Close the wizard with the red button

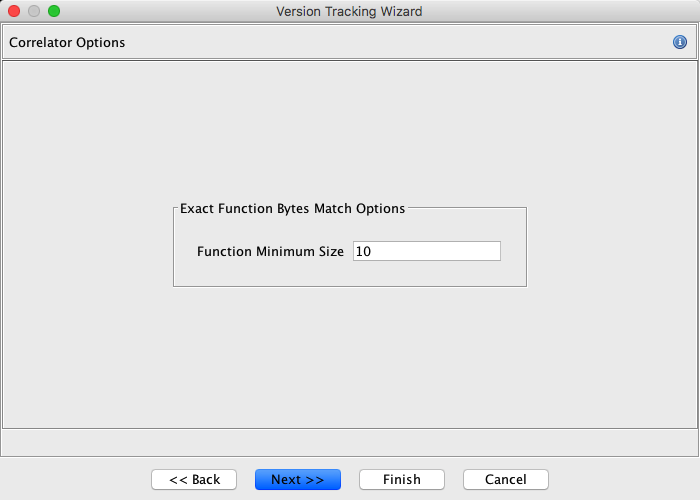coord(14,11)
